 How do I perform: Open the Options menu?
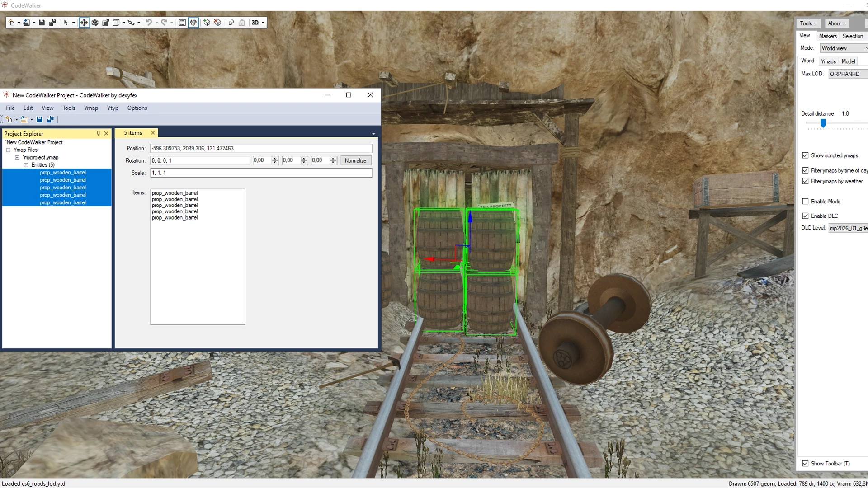click(137, 108)
